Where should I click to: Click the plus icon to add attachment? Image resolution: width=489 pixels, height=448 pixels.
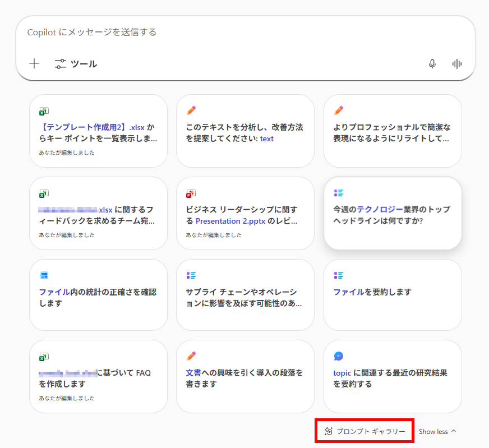point(34,64)
